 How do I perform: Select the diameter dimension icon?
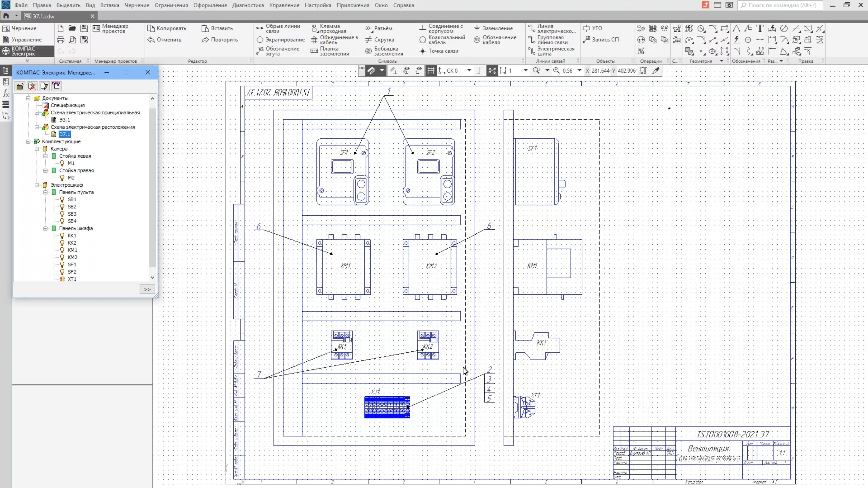click(x=784, y=28)
